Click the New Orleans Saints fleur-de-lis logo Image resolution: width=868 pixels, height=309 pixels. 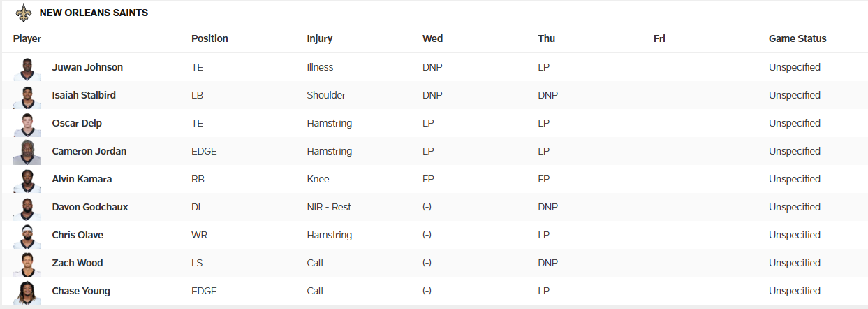click(x=24, y=13)
